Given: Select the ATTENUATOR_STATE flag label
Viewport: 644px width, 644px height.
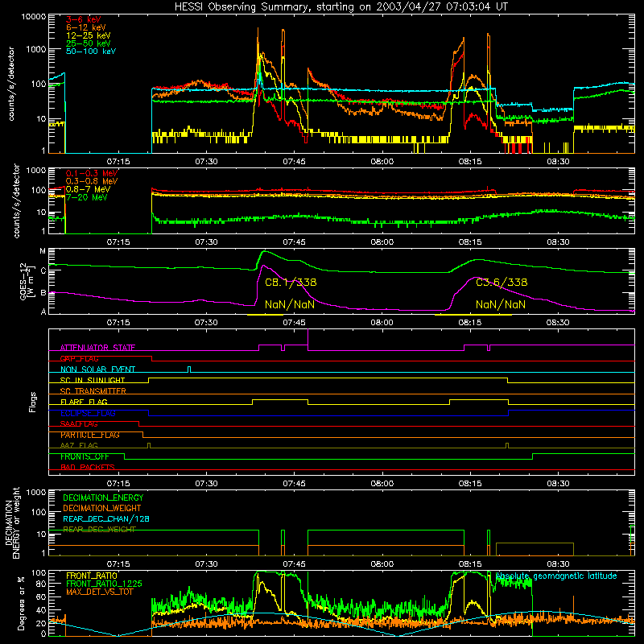Looking at the screenshot, I should [97, 348].
